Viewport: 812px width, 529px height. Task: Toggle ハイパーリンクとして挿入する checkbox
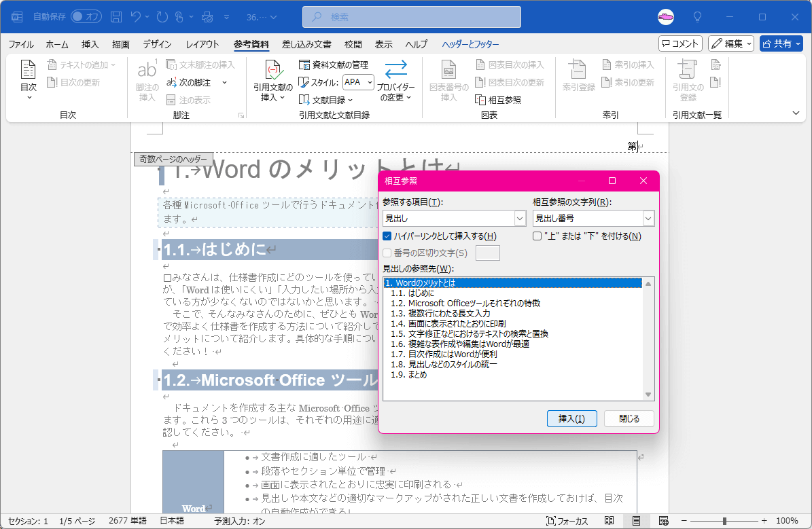pyautogui.click(x=387, y=236)
